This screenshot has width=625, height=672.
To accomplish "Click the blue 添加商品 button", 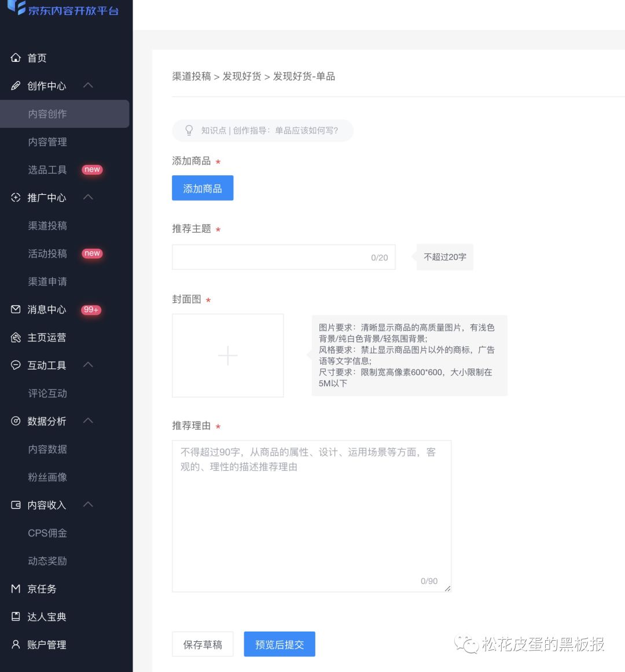I will tap(203, 188).
